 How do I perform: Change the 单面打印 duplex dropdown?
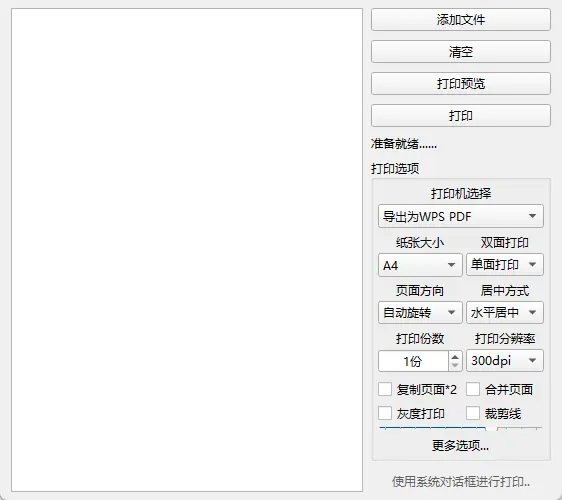[x=505, y=265]
